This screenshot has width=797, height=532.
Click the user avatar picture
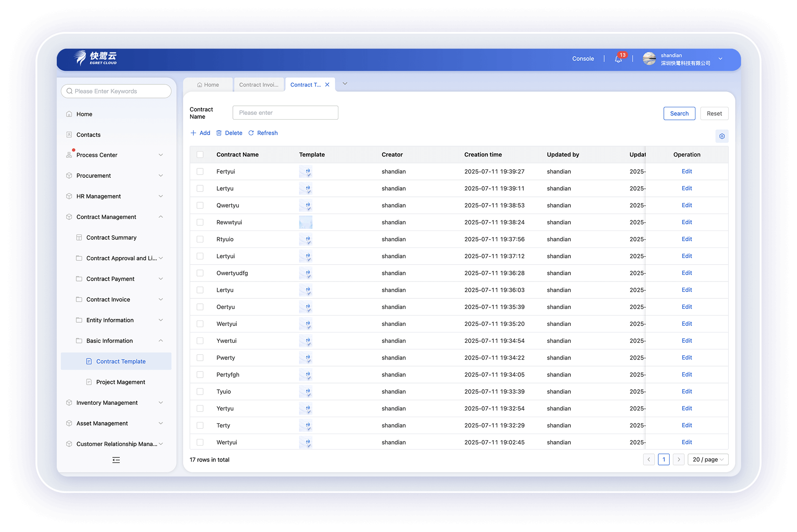point(649,59)
